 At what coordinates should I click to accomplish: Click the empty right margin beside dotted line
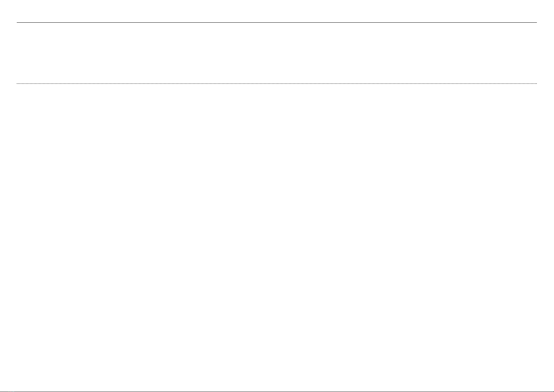click(545, 84)
